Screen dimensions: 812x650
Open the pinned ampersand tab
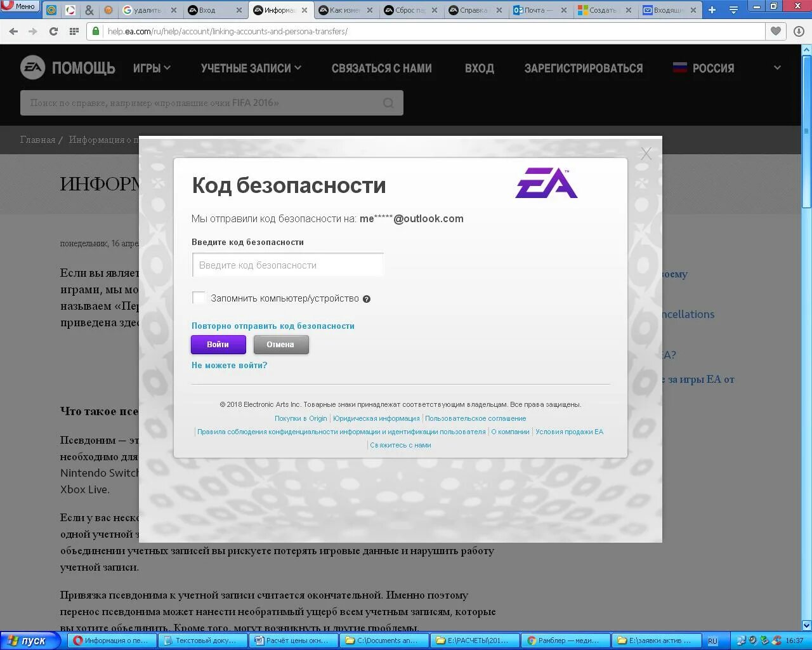pyautogui.click(x=89, y=10)
